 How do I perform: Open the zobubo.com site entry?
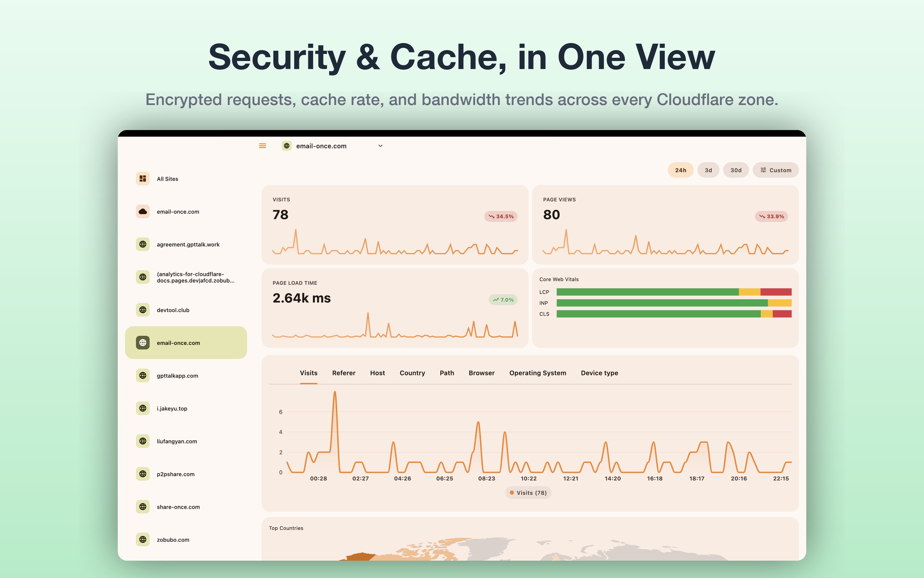[186, 539]
